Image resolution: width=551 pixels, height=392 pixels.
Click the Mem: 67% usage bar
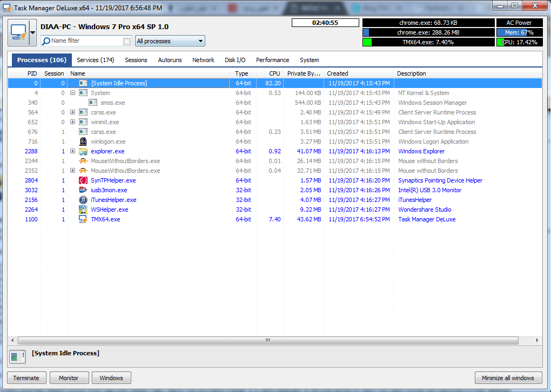pos(519,32)
